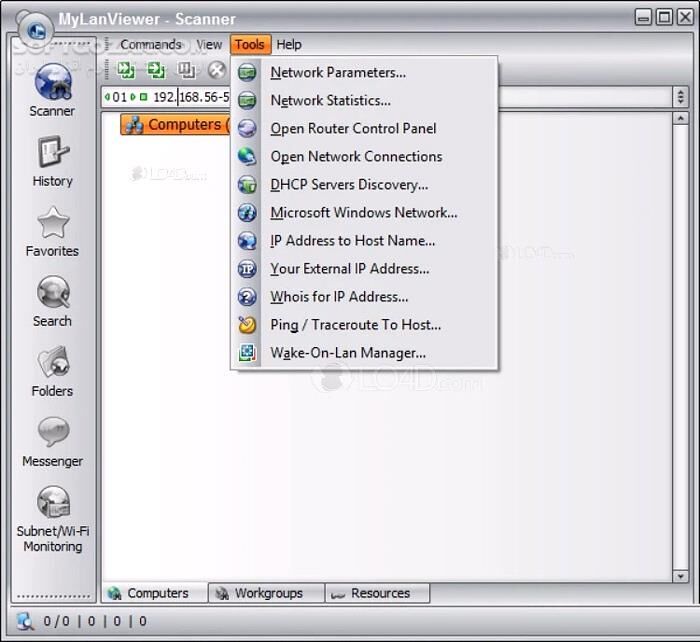Open the Folders sidebar icon
The width and height of the screenshot is (700, 642).
[x=53, y=362]
